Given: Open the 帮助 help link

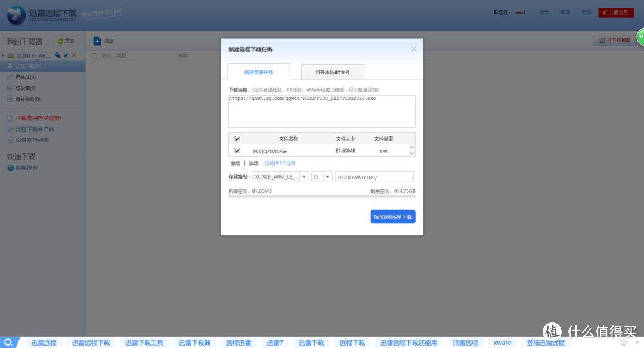Looking at the screenshot, I should tap(565, 13).
